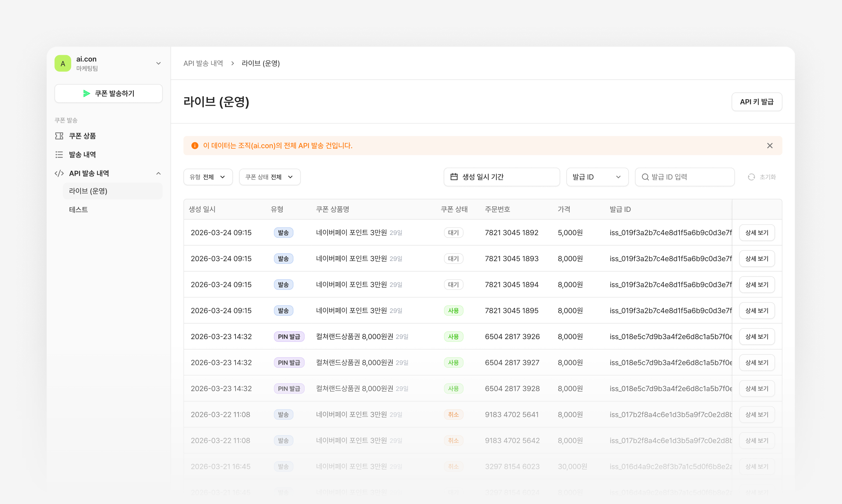The width and height of the screenshot is (842, 504).
Task: Go to 쿠폰 상품 in the sidebar
Action: [x=109, y=136]
